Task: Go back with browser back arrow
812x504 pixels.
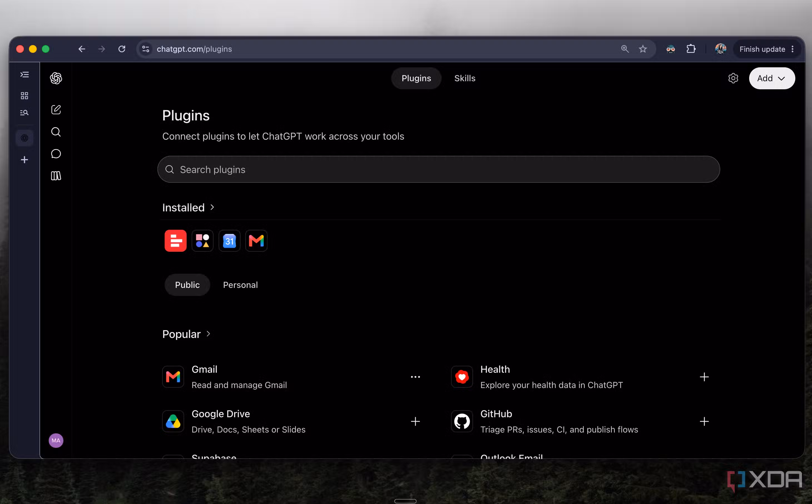Action: (x=82, y=49)
